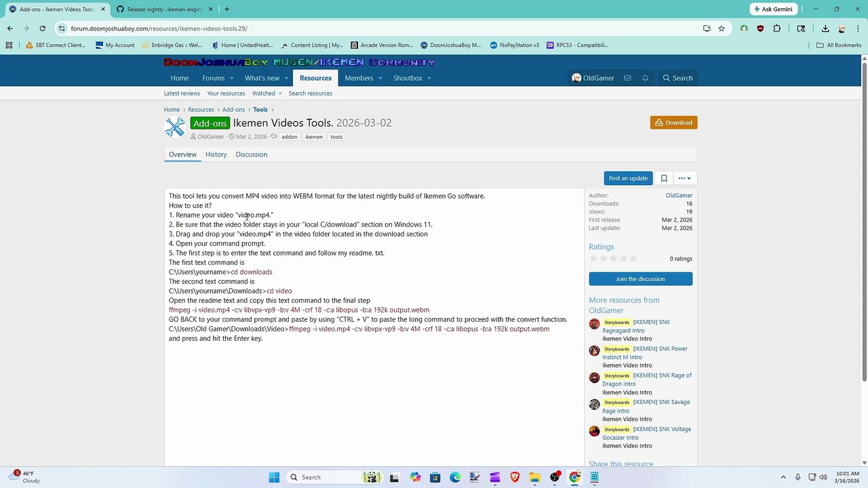Rate resource with the fifth star
The image size is (868, 488).
(633, 259)
